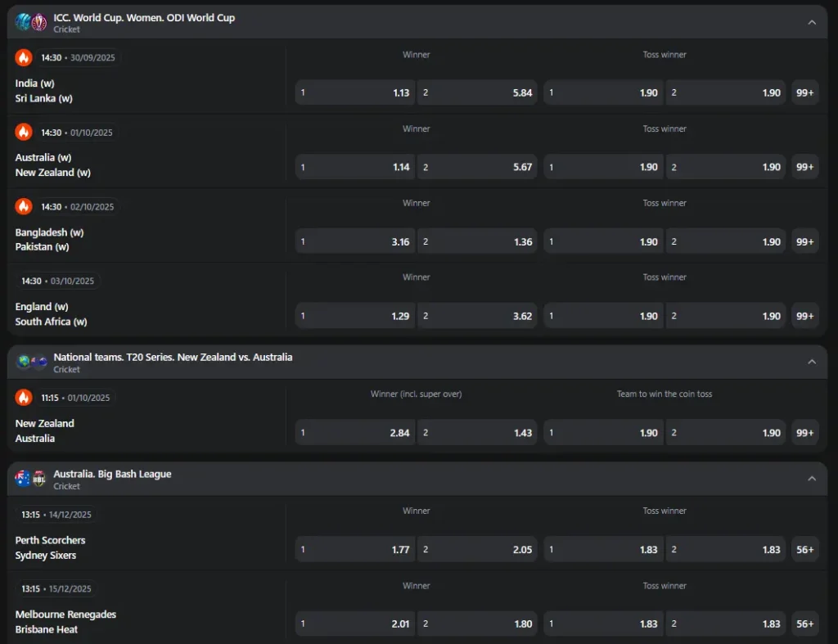Bet on India (w) to win at 1.13
This screenshot has width=838, height=644.
(355, 92)
